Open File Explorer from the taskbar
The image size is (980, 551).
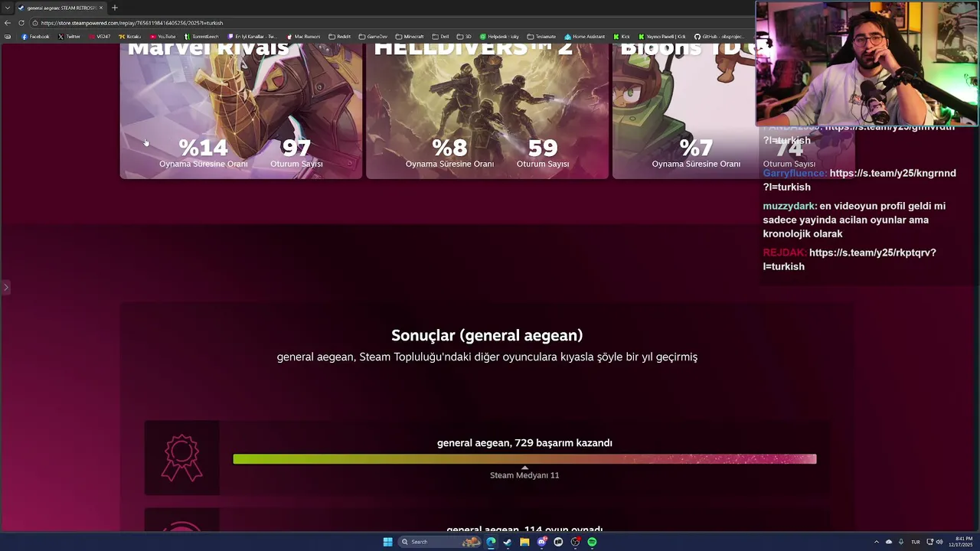(x=524, y=542)
